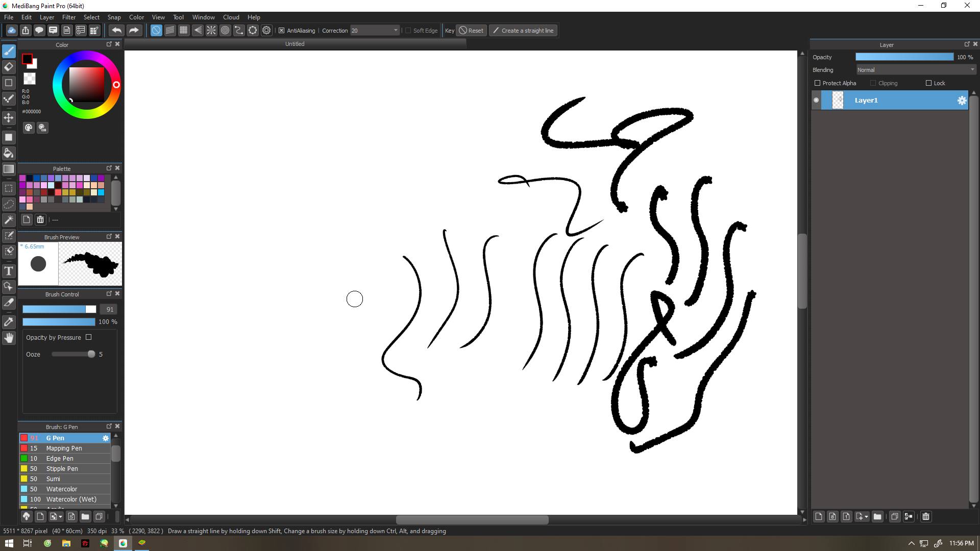Enable Opacity by Pressure checkbox
The height and width of the screenshot is (551, 980).
[88, 337]
